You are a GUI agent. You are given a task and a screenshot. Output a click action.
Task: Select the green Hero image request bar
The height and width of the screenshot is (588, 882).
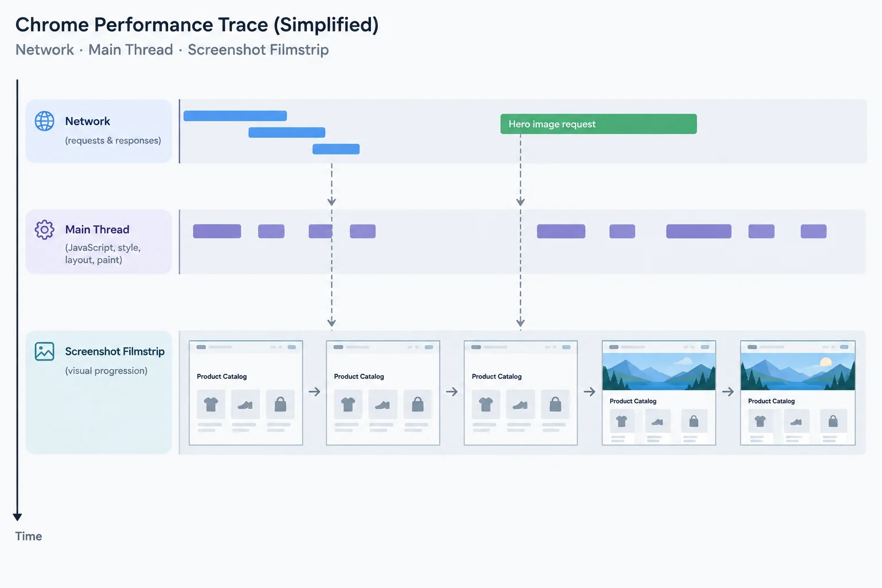coord(598,124)
